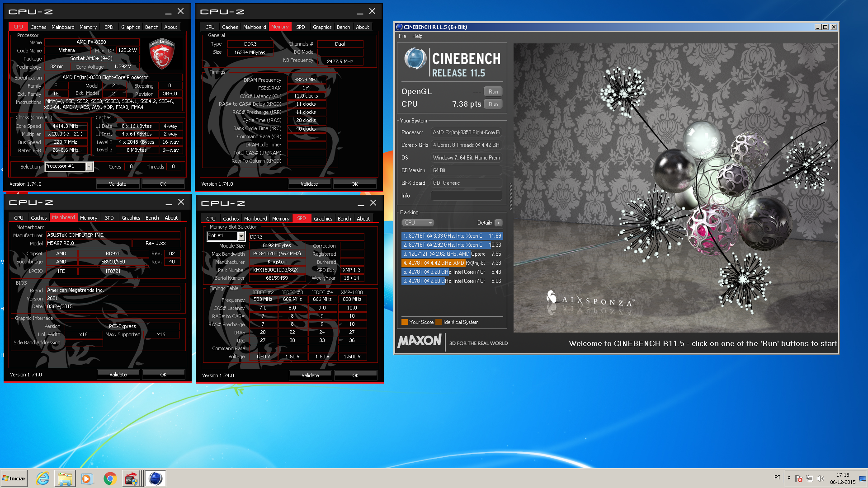Show hidden system tray icons
The image size is (868, 488).
(789, 478)
